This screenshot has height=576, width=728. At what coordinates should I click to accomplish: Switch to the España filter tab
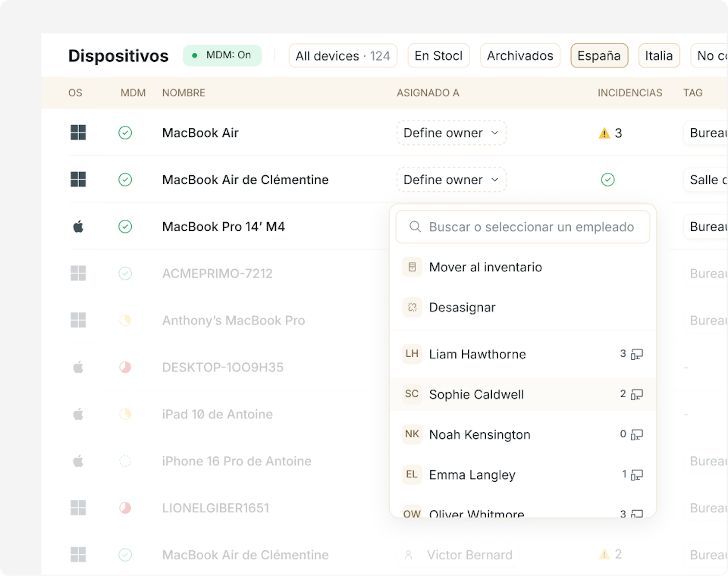click(599, 56)
